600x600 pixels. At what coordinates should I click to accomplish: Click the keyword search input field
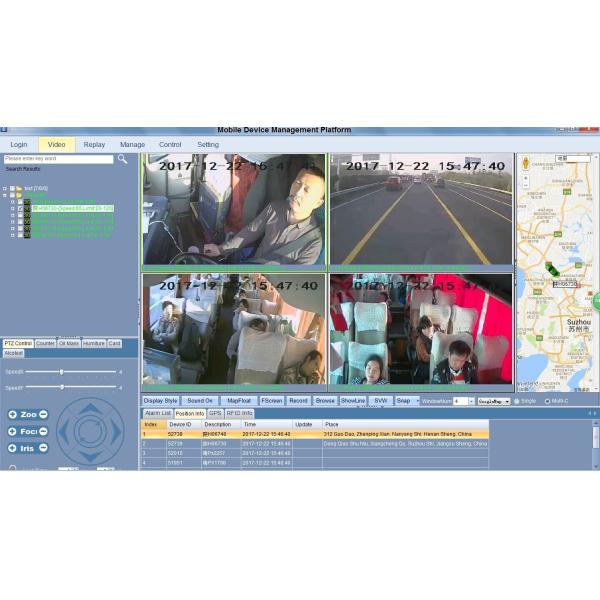(x=58, y=158)
